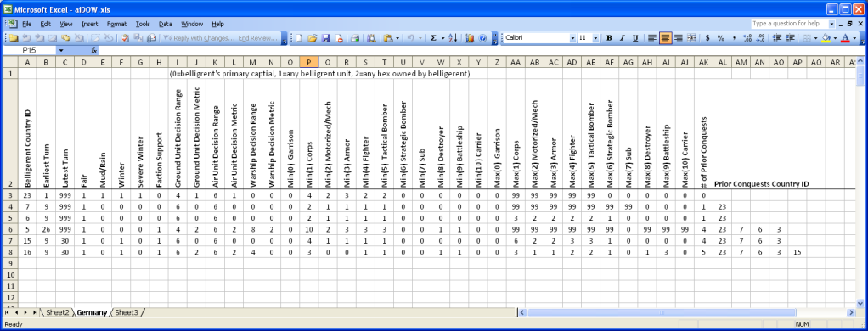
Task: Expand the AutoSum functions arrow
Action: 442,38
